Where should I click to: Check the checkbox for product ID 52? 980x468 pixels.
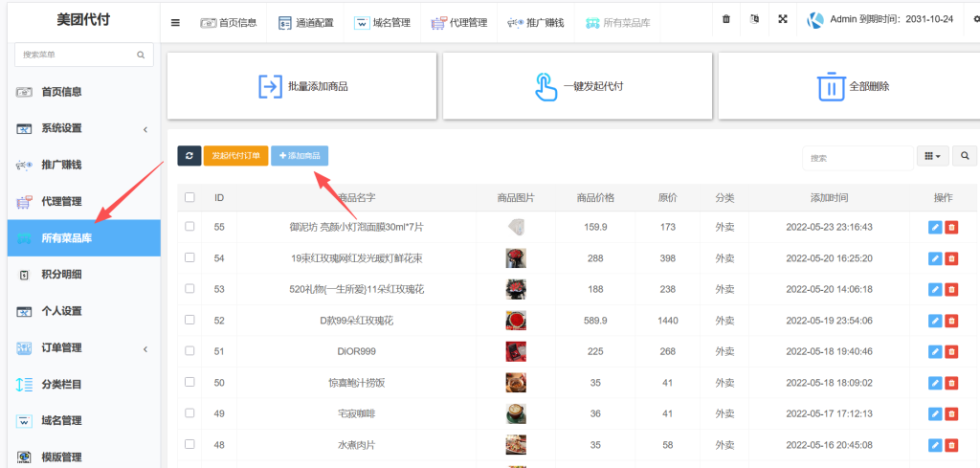click(x=190, y=320)
